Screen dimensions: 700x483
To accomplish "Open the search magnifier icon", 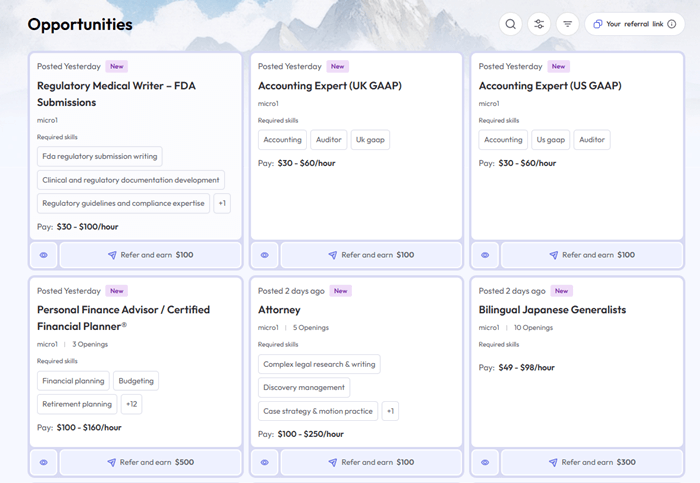I will tap(511, 24).
